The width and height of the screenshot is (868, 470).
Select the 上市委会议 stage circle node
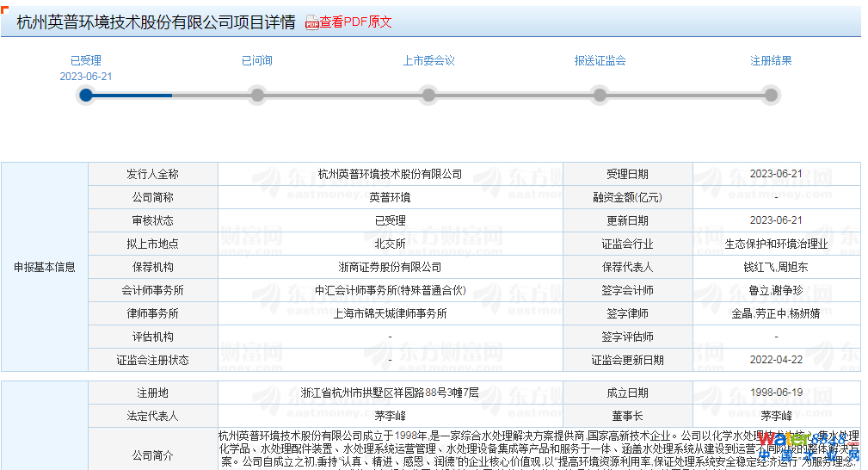(428, 95)
